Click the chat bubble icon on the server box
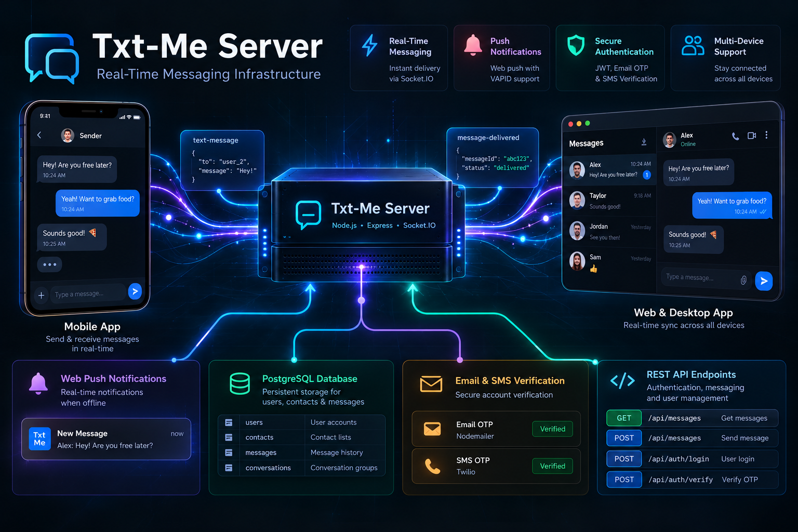The height and width of the screenshot is (532, 798). tap(308, 215)
